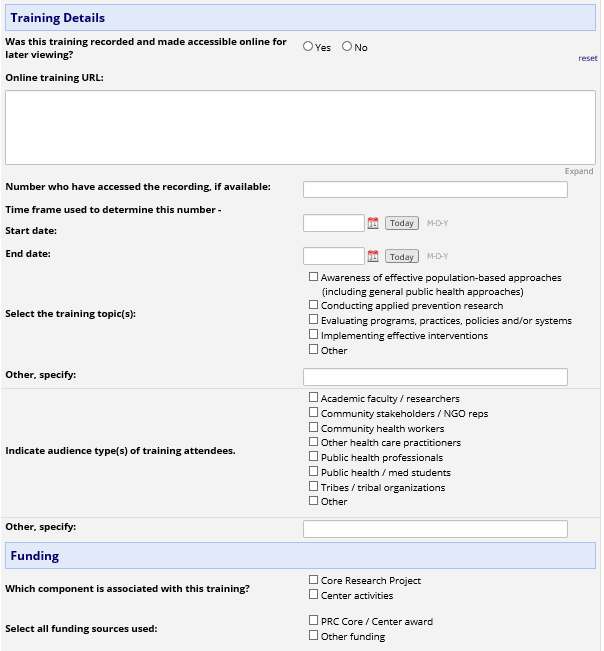Screen dimensions: 604x651
Task: Check Conducting applied prevention research
Action: click(x=314, y=305)
